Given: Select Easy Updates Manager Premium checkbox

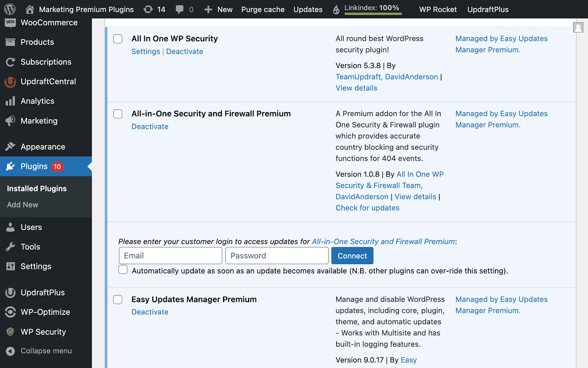Looking at the screenshot, I should [x=118, y=300].
